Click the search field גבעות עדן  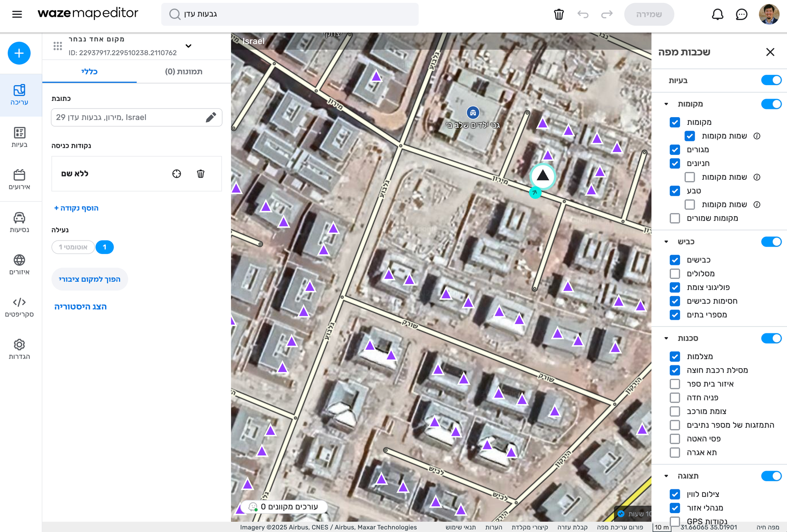290,14
